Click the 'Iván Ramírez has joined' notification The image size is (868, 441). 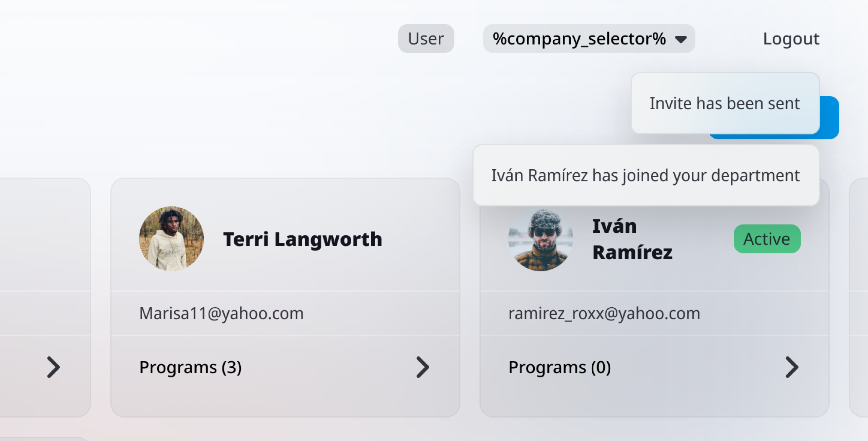(645, 175)
